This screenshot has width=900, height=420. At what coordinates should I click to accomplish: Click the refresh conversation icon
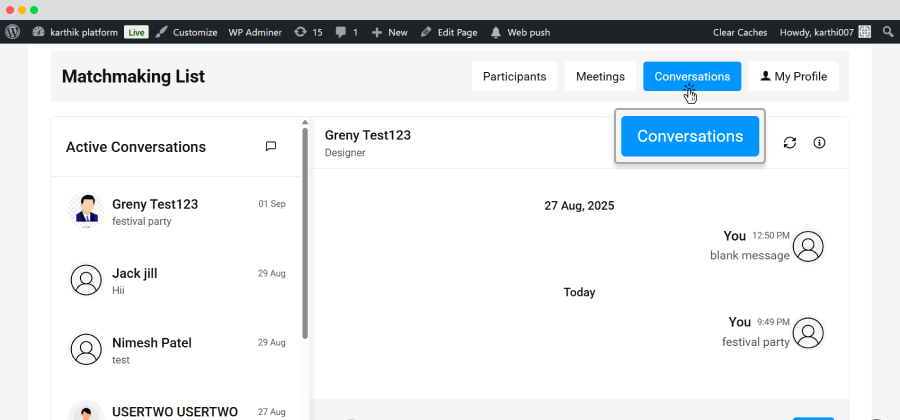tap(790, 143)
